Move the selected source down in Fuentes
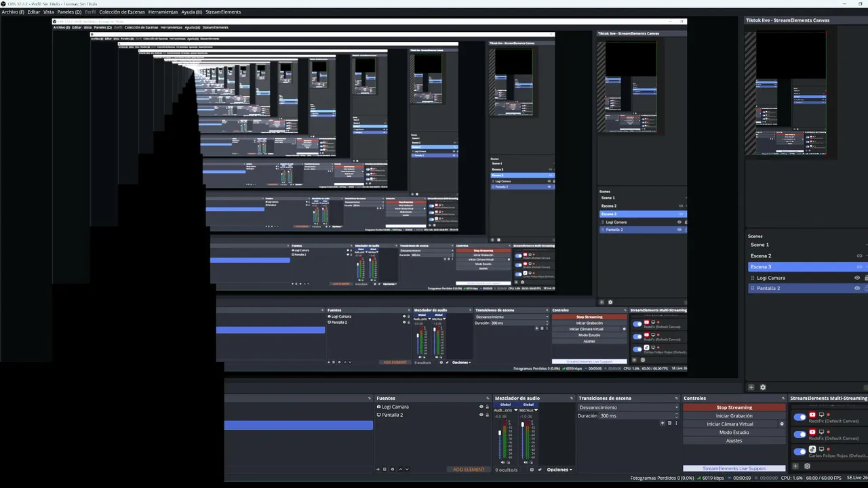Screen dimensions: 868x488 (x=408, y=469)
